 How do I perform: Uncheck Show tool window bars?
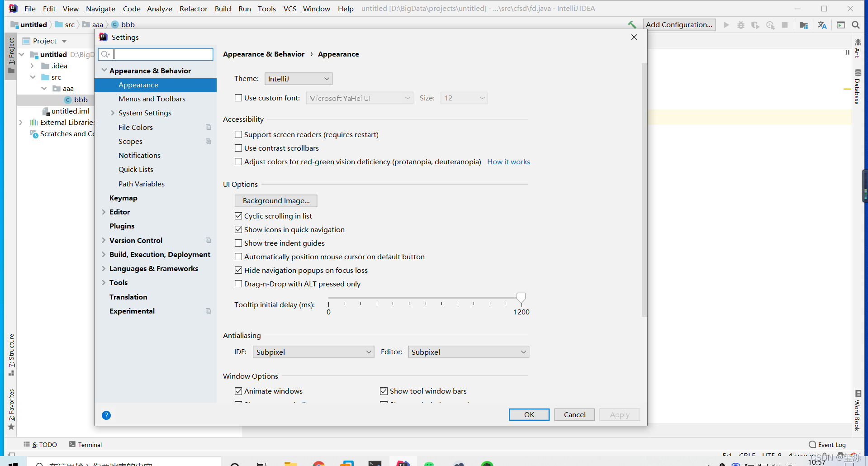(x=384, y=391)
